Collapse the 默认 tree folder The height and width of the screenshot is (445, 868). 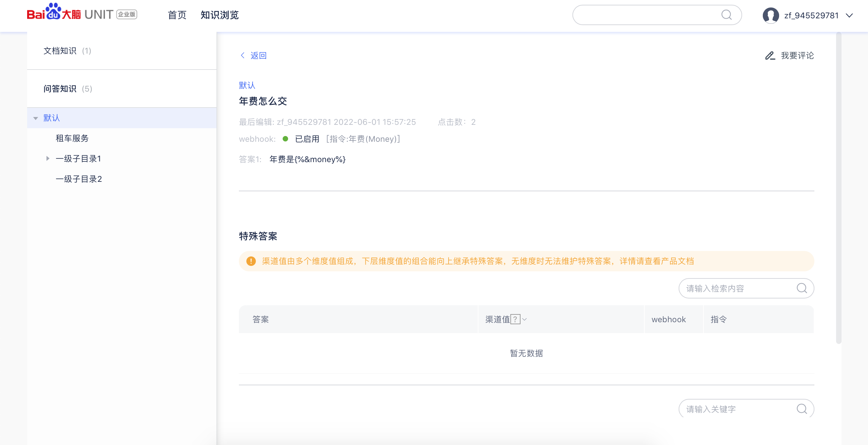pyautogui.click(x=36, y=118)
